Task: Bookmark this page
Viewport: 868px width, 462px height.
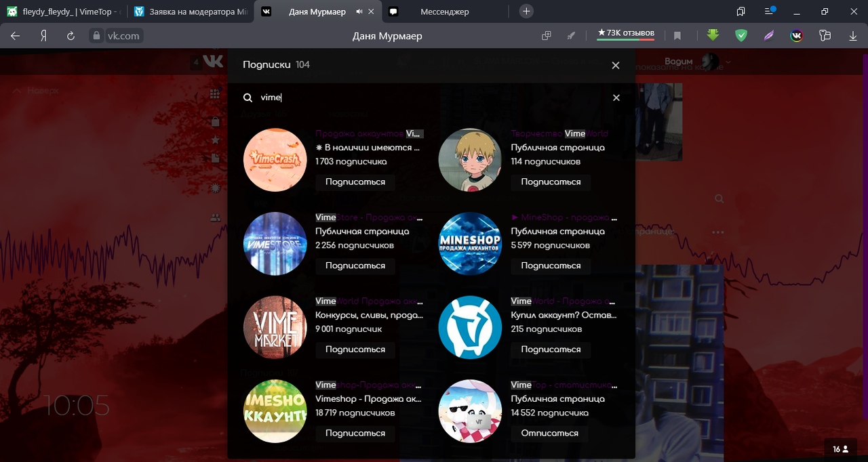Action: click(x=677, y=36)
